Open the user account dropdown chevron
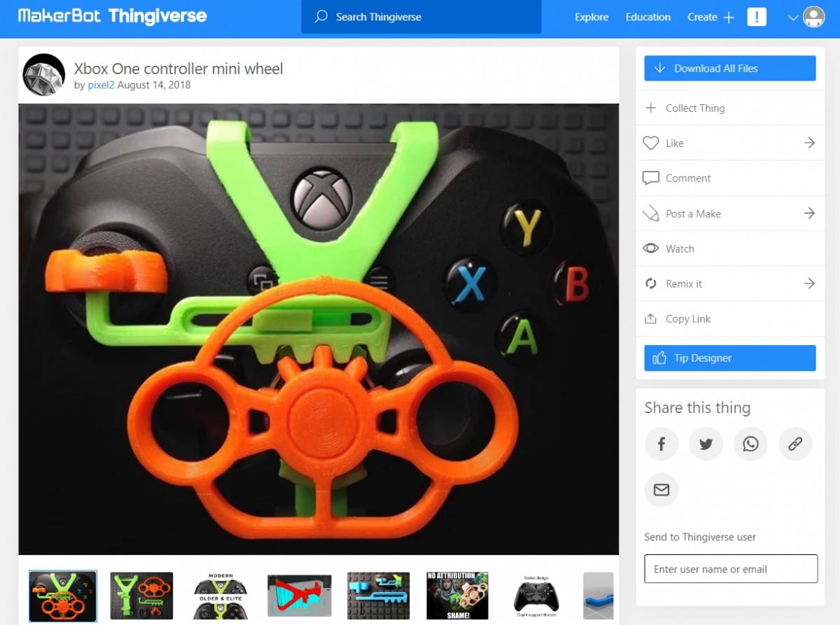This screenshot has height=625, width=840. [792, 17]
